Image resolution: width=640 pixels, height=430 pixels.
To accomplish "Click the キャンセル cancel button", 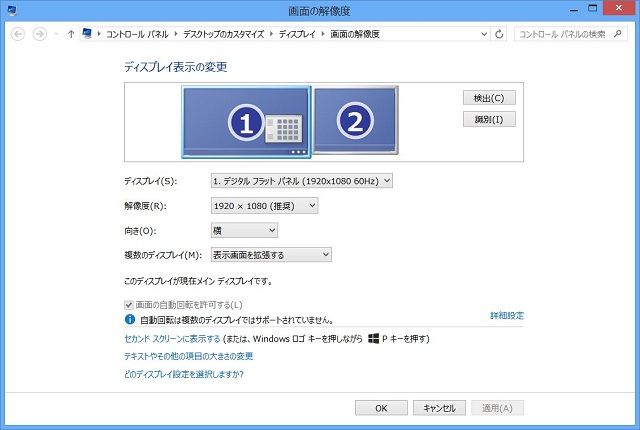I will (439, 408).
